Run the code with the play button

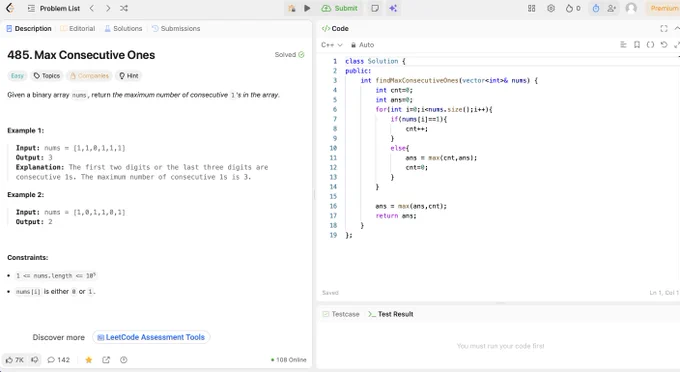click(307, 8)
